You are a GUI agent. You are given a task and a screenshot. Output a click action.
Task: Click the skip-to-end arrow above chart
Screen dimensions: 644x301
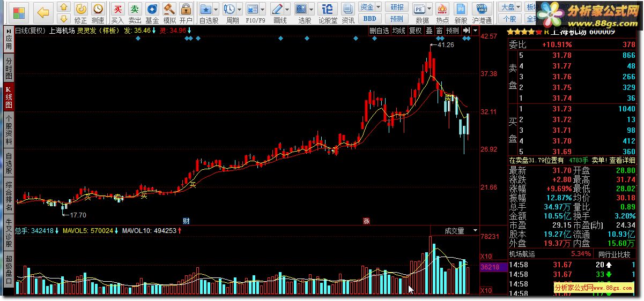(467, 31)
